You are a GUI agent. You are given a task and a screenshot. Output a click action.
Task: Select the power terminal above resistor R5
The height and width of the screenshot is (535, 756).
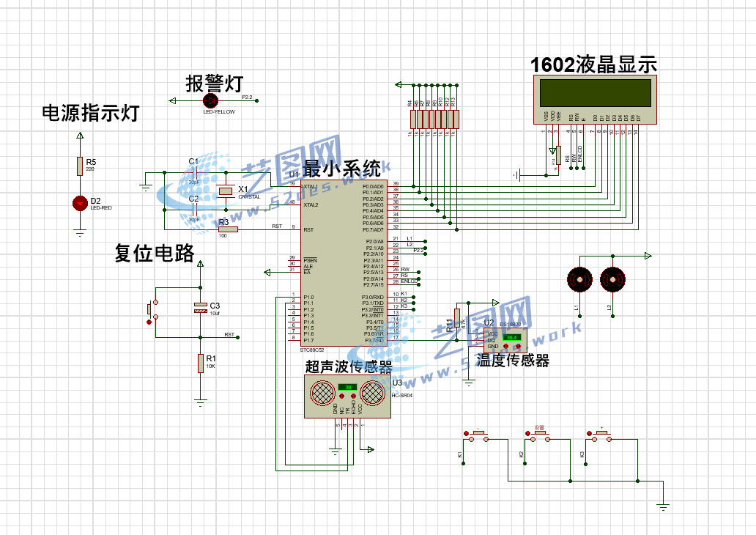[x=80, y=136]
